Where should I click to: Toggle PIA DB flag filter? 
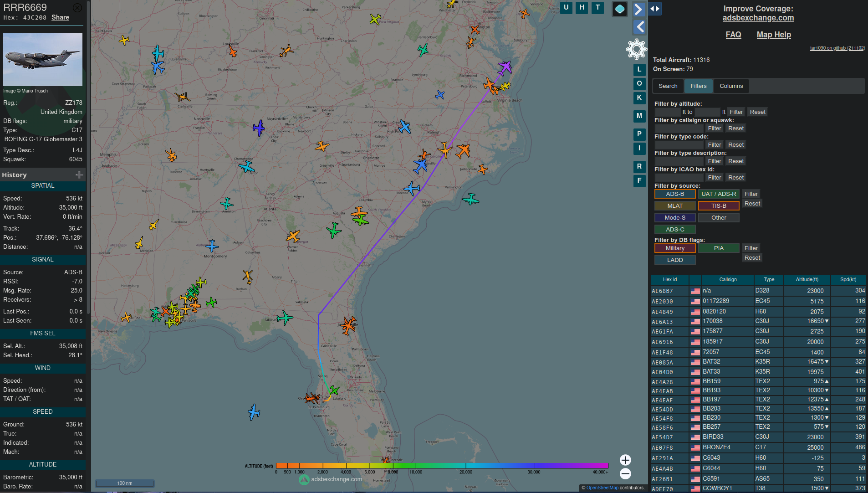719,248
